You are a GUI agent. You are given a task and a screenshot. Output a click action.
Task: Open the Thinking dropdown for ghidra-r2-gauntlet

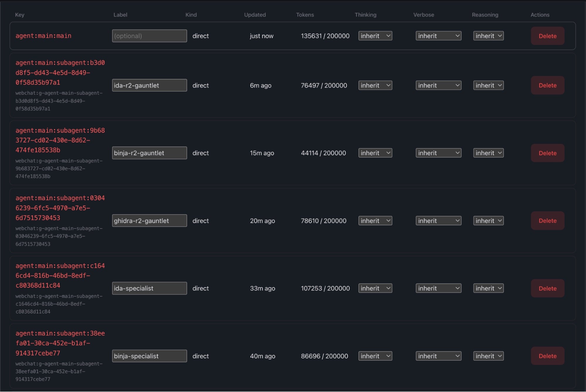point(375,221)
